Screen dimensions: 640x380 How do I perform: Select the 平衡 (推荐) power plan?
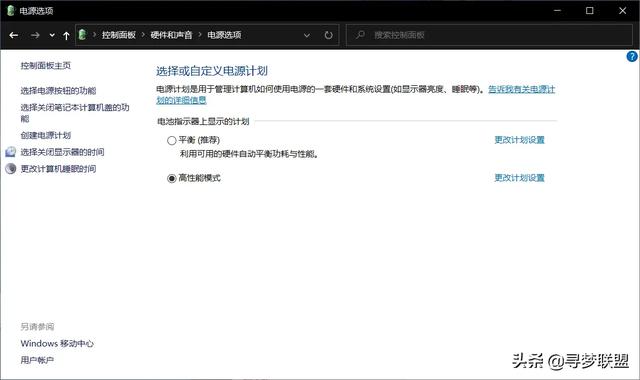pos(172,140)
